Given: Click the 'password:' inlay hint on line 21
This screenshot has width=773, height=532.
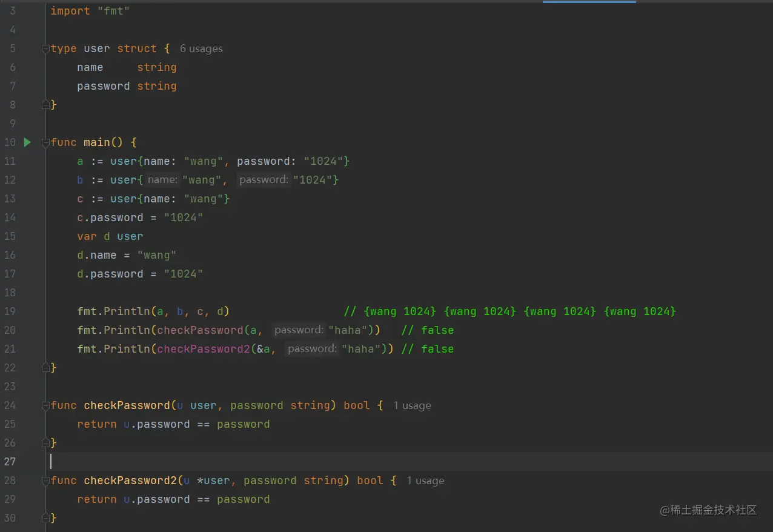Looking at the screenshot, I should 312,348.
